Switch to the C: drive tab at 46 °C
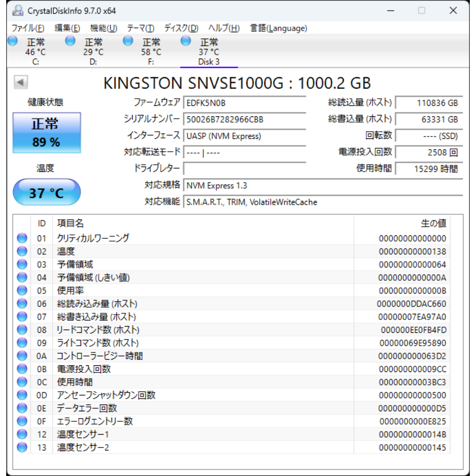 pyautogui.click(x=36, y=51)
